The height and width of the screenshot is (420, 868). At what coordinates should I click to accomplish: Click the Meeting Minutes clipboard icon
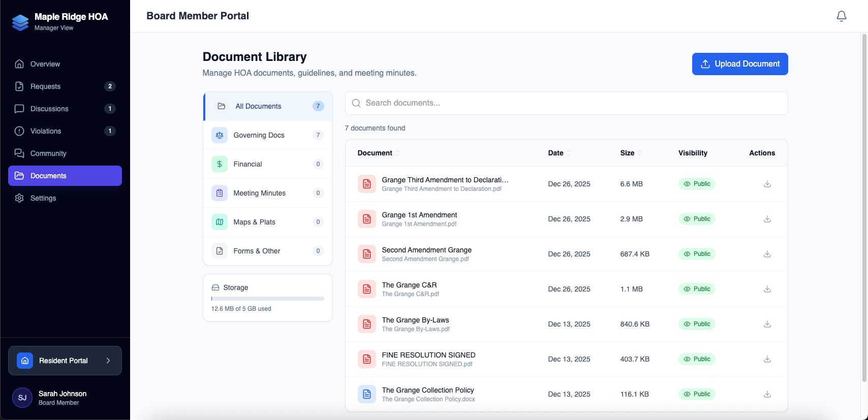click(x=220, y=193)
